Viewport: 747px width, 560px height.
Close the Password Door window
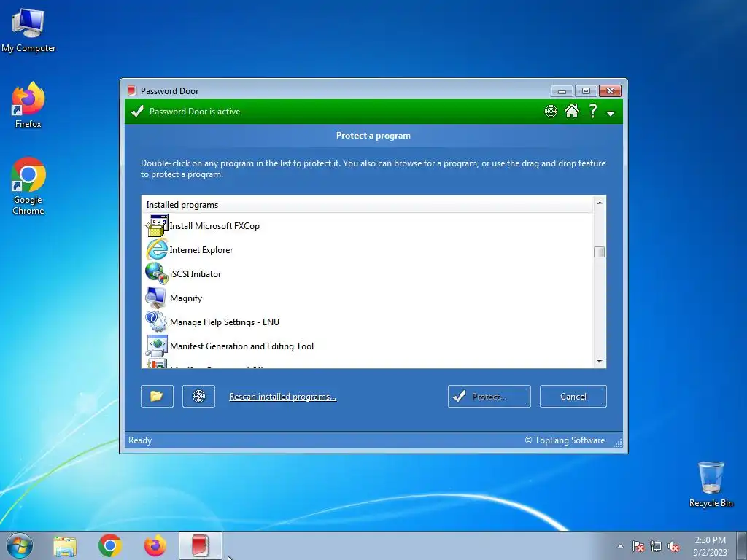click(610, 90)
